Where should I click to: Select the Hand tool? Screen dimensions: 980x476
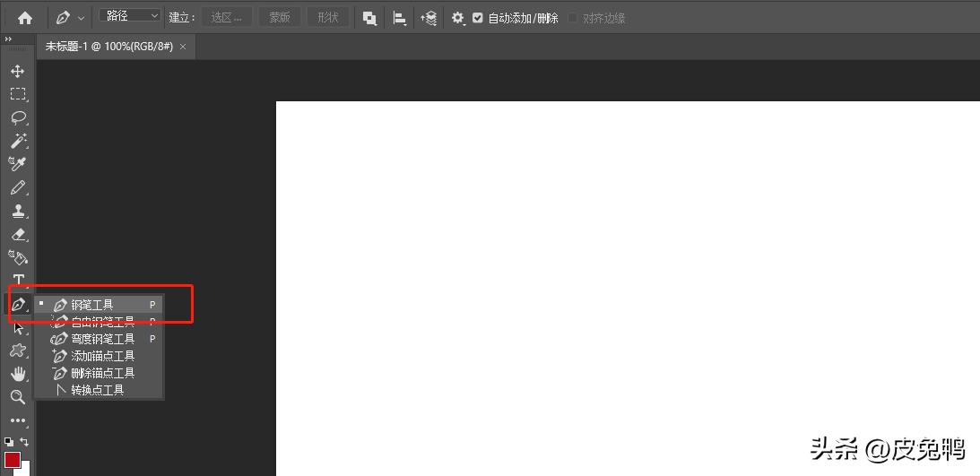(18, 374)
